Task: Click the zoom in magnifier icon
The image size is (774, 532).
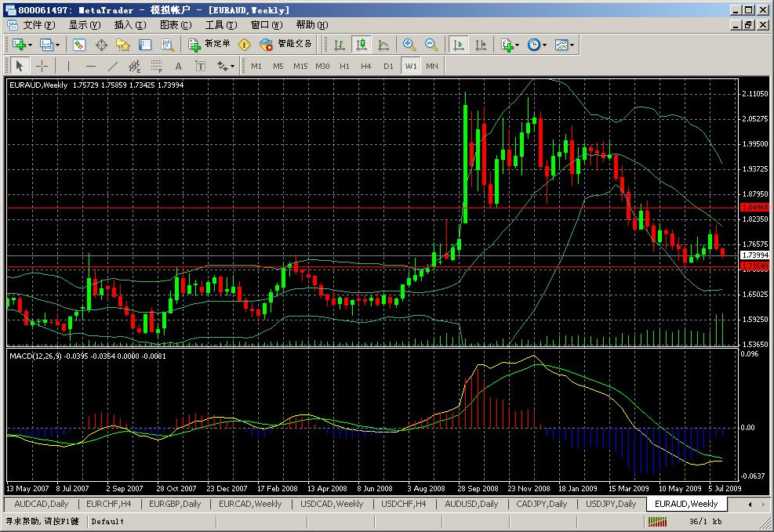Action: click(409, 45)
